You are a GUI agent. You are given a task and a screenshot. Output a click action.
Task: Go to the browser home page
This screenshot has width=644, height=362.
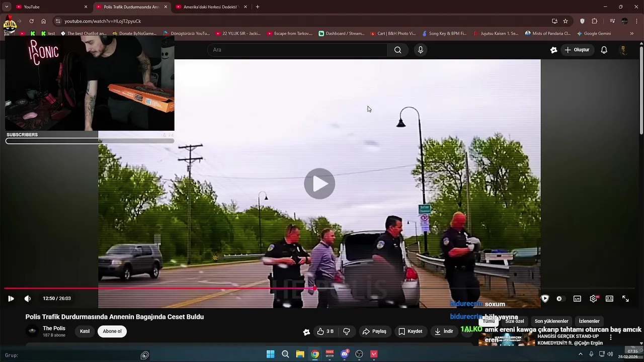point(43,21)
